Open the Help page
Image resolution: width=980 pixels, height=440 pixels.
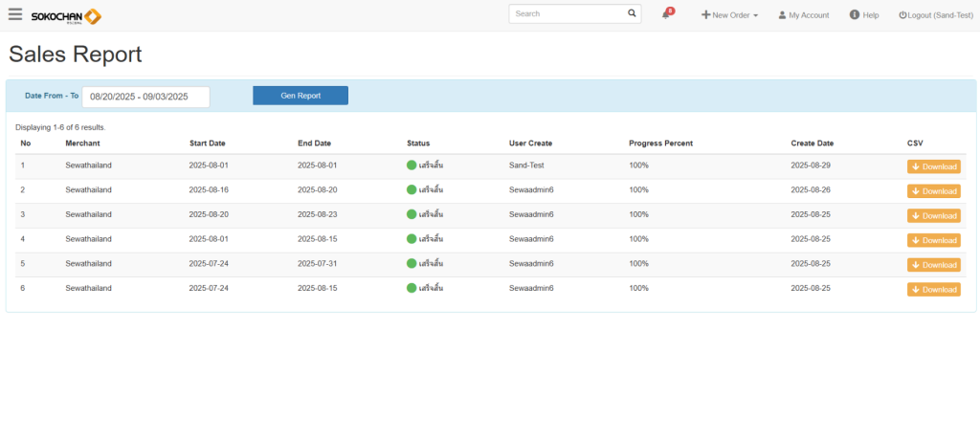coord(864,15)
